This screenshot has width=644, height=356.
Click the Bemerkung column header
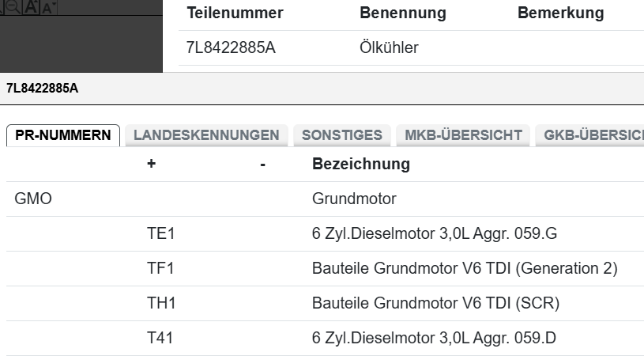click(560, 13)
